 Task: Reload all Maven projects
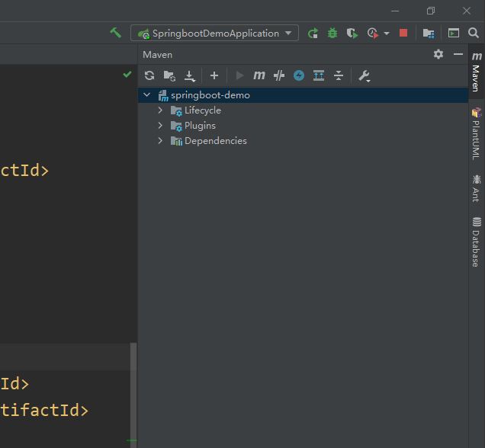(x=149, y=75)
